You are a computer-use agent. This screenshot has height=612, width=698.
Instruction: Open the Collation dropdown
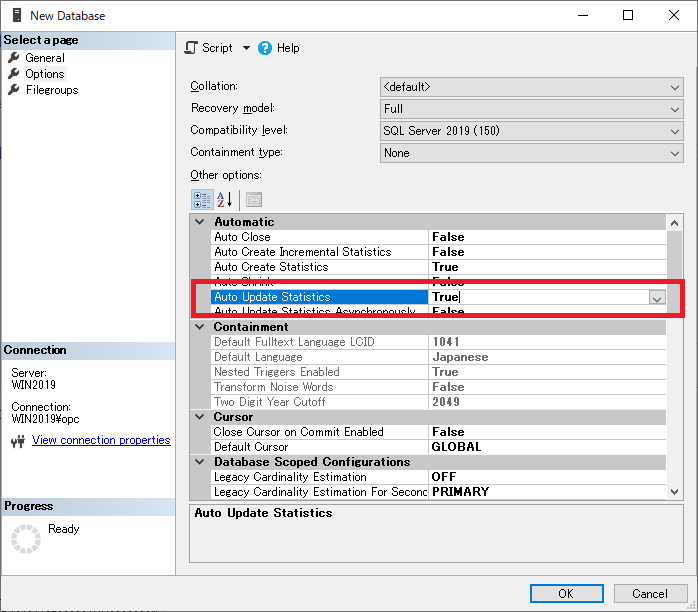[532, 87]
